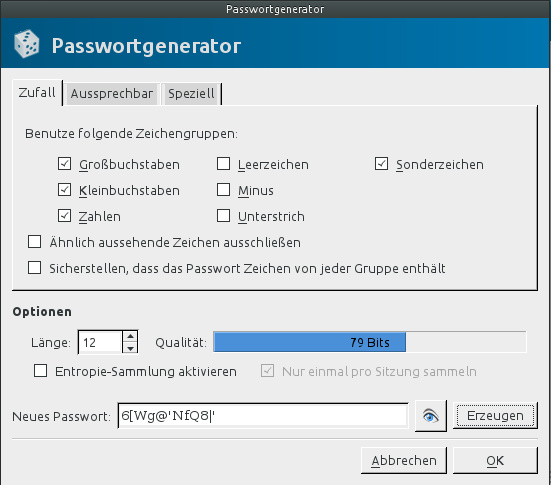Image resolution: width=551 pixels, height=485 pixels.
Task: Toggle Ähnlich aussehende Zeichen ausschließen
Action: [34, 242]
